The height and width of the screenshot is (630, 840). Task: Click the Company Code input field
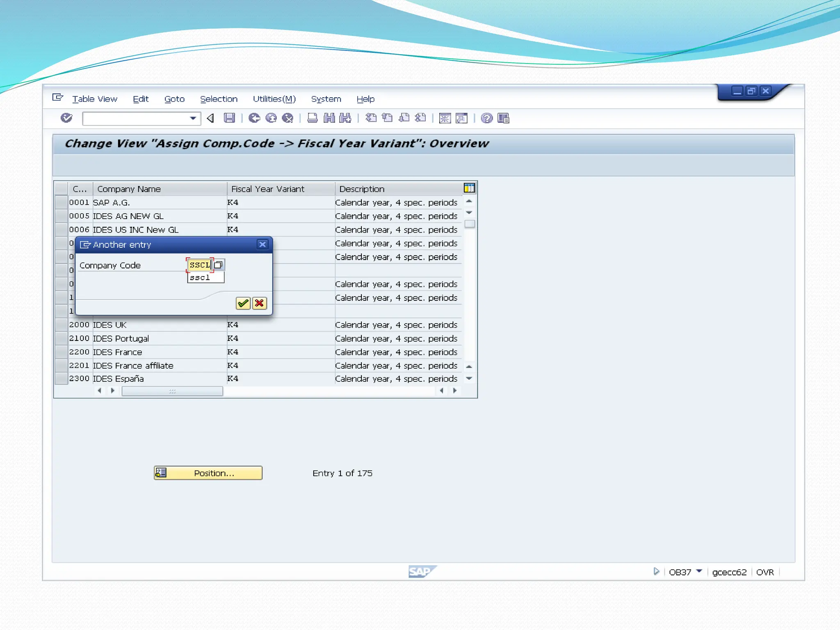coord(200,265)
